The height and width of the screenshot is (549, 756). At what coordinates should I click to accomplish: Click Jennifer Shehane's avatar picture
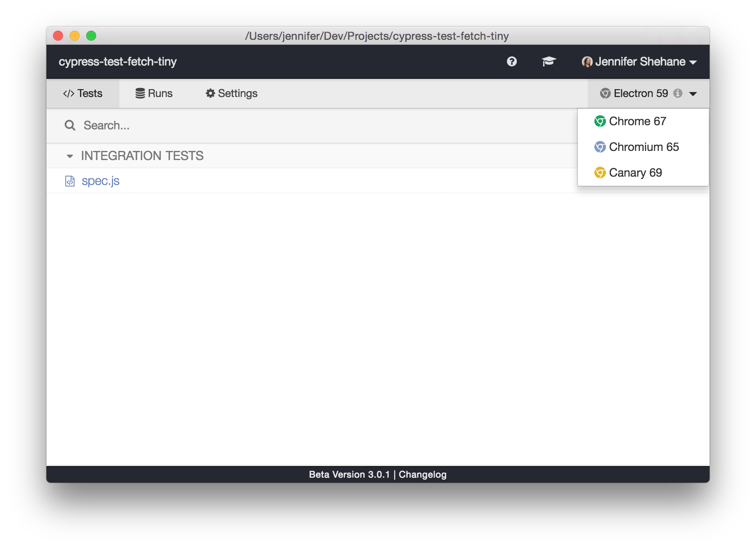coord(587,62)
